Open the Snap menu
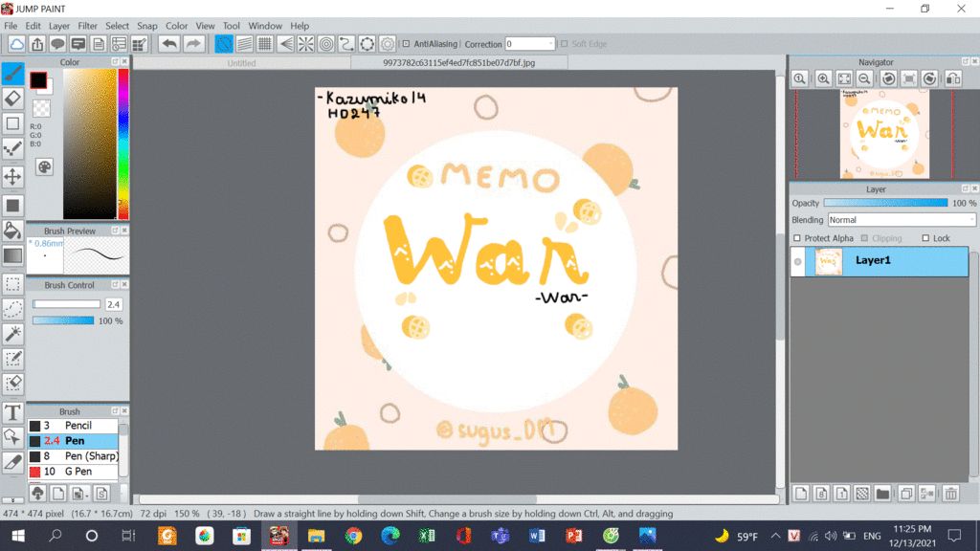 click(x=146, y=26)
